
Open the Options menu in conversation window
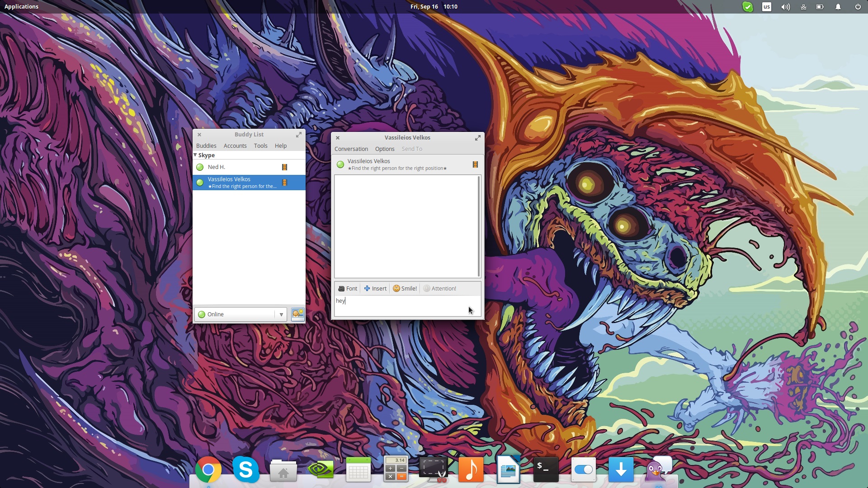(385, 149)
